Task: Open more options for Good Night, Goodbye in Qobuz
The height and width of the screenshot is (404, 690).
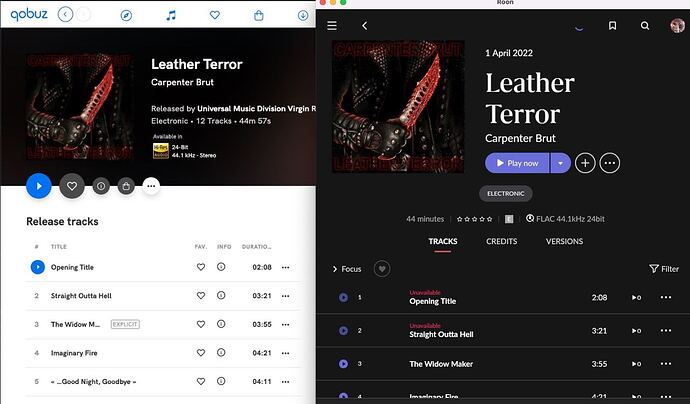Action: (x=286, y=382)
